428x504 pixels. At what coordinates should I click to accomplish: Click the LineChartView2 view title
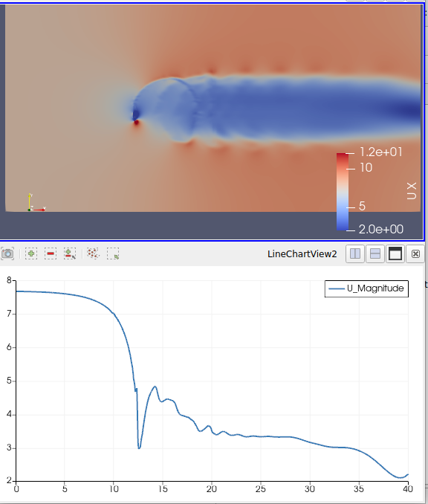[302, 254]
